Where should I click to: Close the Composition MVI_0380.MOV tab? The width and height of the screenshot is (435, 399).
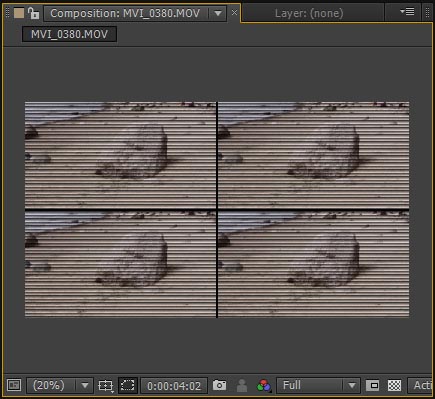point(234,13)
